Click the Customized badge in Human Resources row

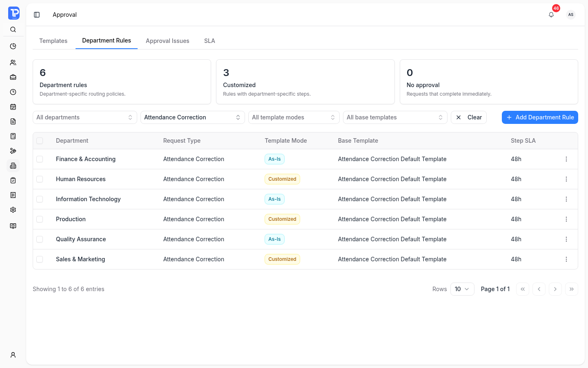click(x=282, y=179)
